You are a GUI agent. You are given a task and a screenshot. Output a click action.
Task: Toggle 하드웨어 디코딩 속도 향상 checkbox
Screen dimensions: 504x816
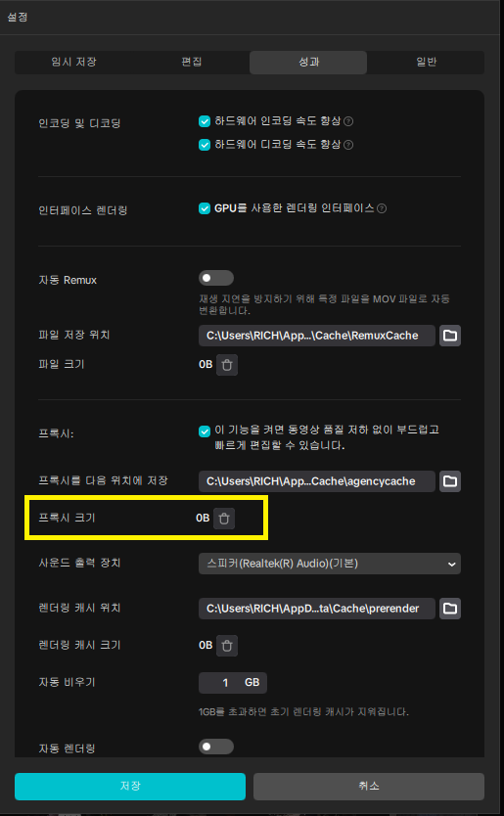(205, 145)
